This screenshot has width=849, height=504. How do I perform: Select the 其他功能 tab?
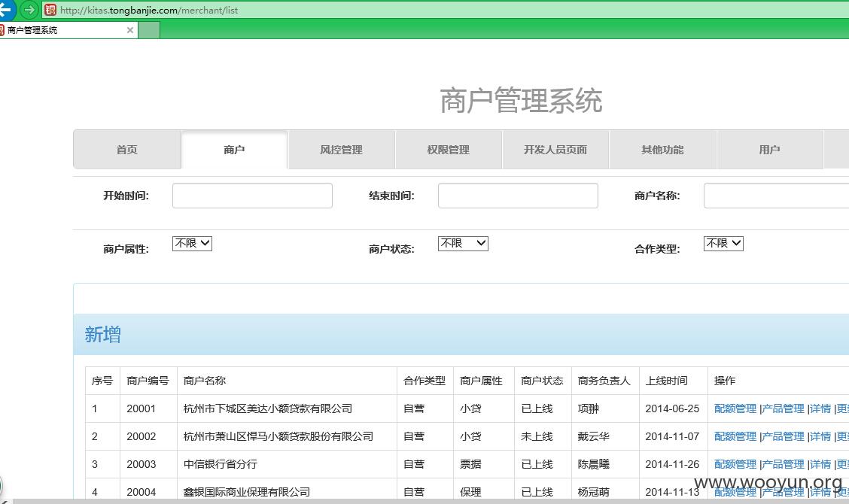662,150
